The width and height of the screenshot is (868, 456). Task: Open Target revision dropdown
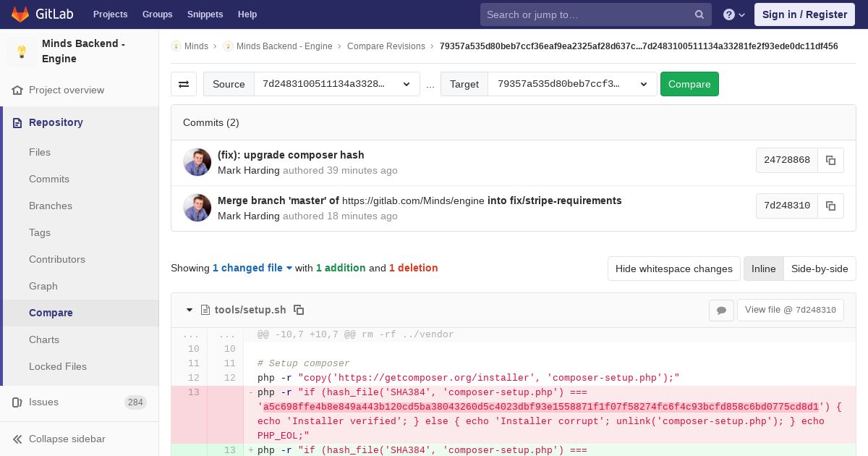pyautogui.click(x=572, y=84)
